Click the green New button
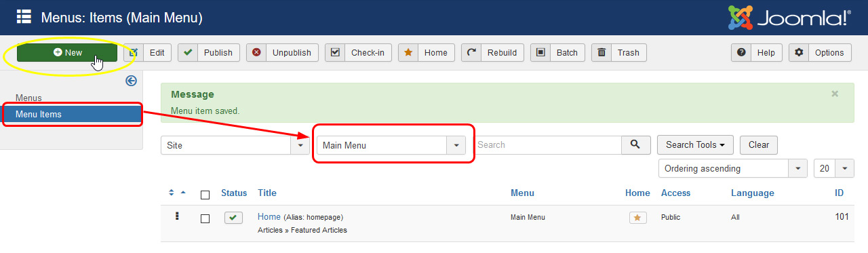Image resolution: width=868 pixels, height=253 pixels. coord(67,52)
